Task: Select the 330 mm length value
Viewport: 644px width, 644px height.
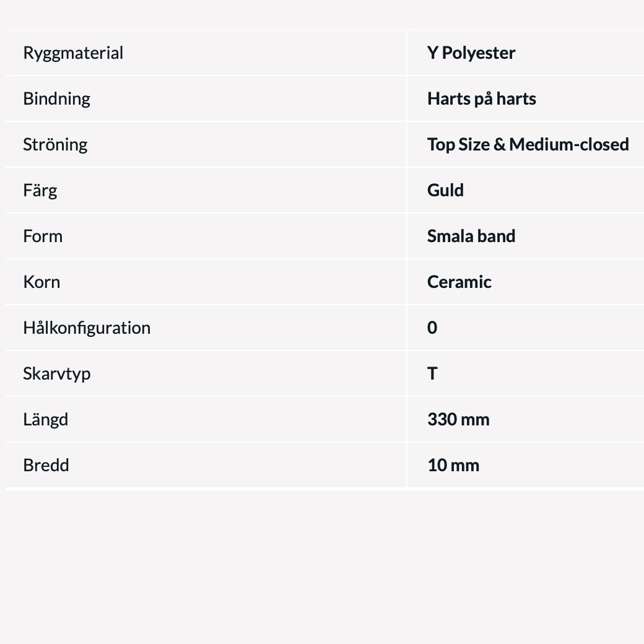Action: pos(458,420)
